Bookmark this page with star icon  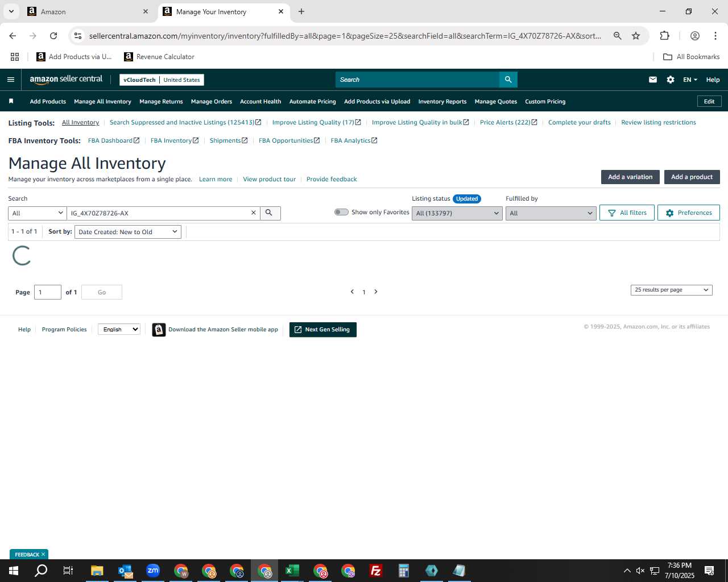[x=636, y=36]
